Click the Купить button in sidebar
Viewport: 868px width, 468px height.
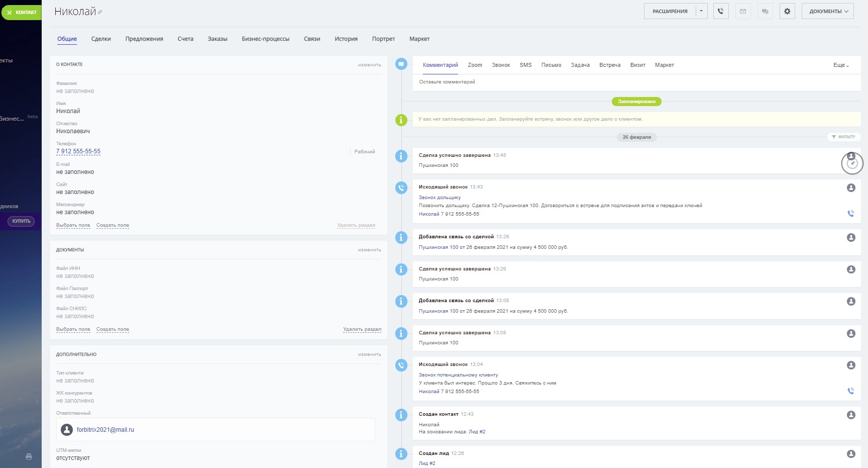(21, 221)
